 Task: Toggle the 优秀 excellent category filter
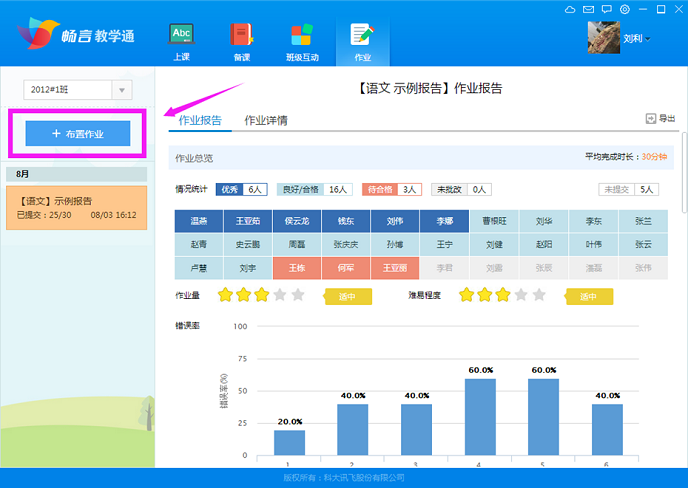click(229, 189)
